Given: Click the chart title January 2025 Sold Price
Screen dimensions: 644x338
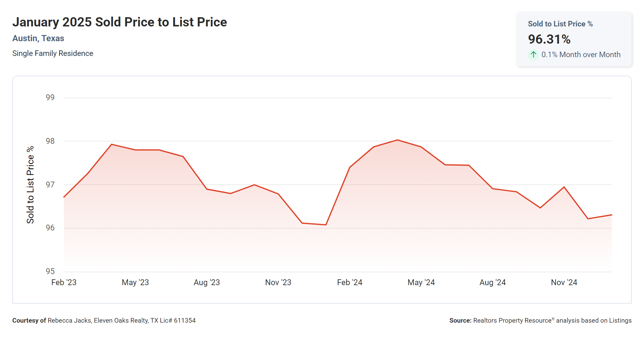Looking at the screenshot, I should tap(120, 22).
